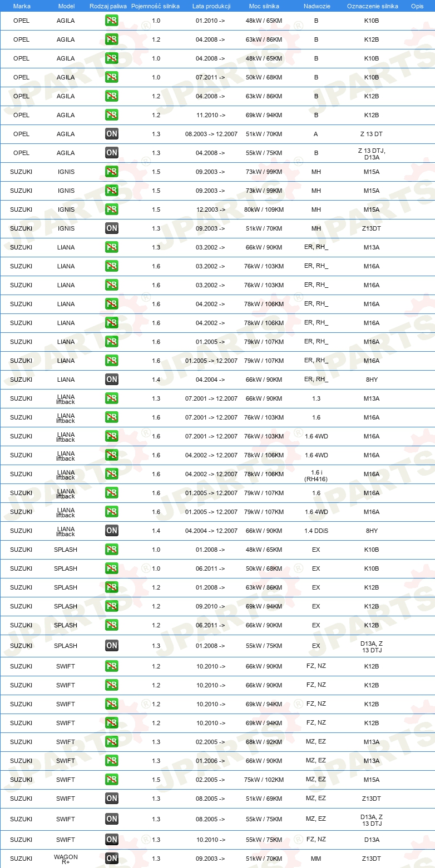435x868 pixels.
Task: Click the Pojemność silnika column header
Action: (156, 6)
